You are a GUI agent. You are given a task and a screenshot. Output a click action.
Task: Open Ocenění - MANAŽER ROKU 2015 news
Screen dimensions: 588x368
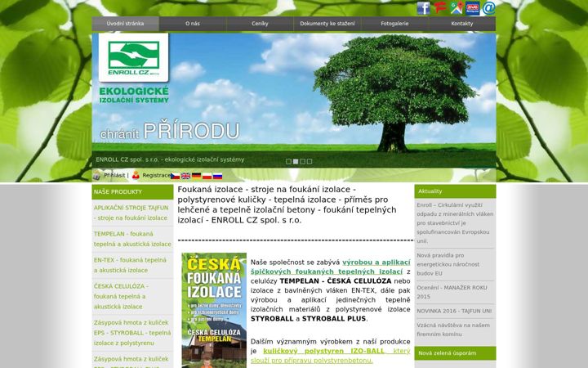click(452, 292)
